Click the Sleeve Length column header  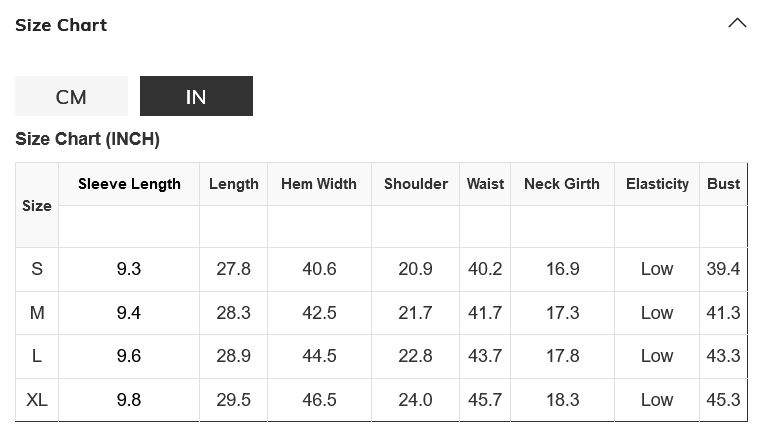tap(129, 184)
